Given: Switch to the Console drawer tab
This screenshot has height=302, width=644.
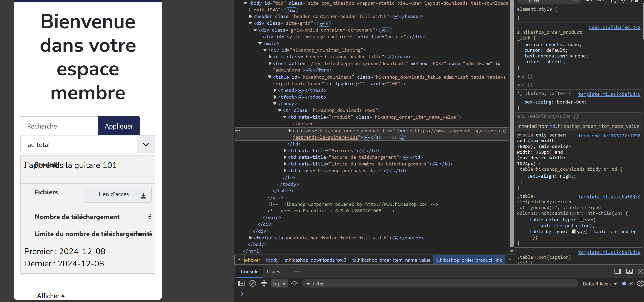Looking at the screenshot, I should [x=250, y=272].
